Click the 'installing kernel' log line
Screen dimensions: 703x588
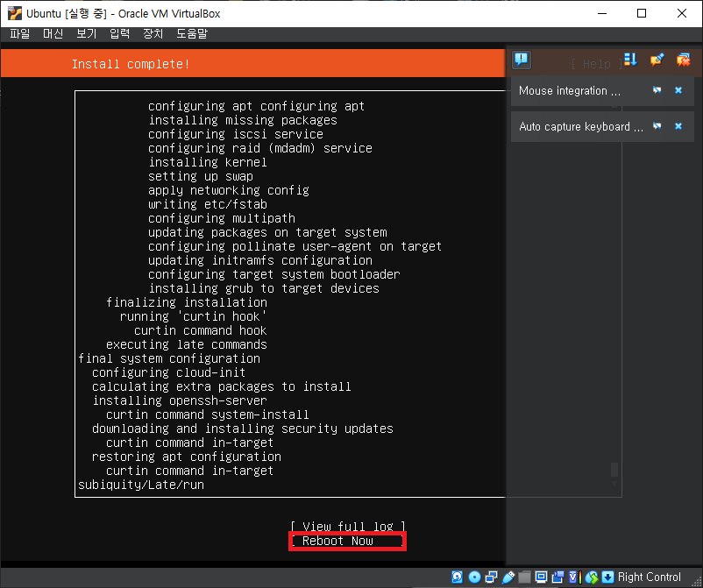pyautogui.click(x=208, y=162)
